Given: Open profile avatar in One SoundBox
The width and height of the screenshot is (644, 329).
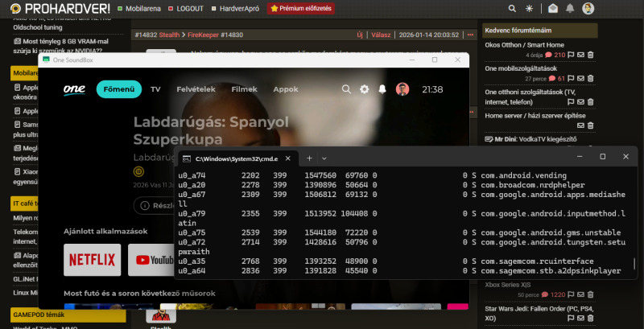Looking at the screenshot, I should pyautogui.click(x=402, y=89).
